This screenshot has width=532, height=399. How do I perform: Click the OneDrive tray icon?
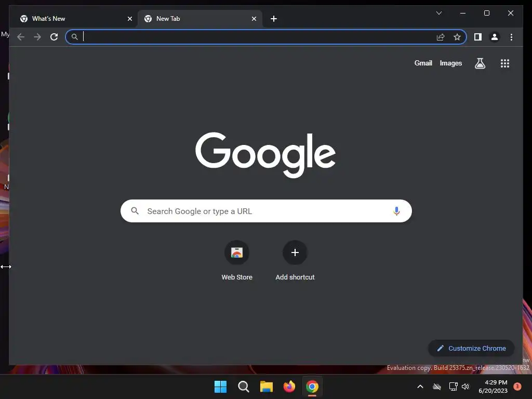[437, 387]
